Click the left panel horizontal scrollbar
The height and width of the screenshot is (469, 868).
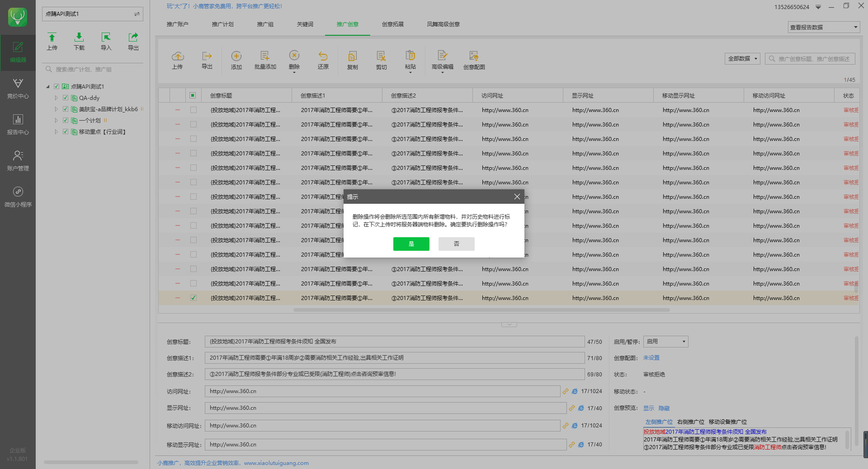(91, 462)
